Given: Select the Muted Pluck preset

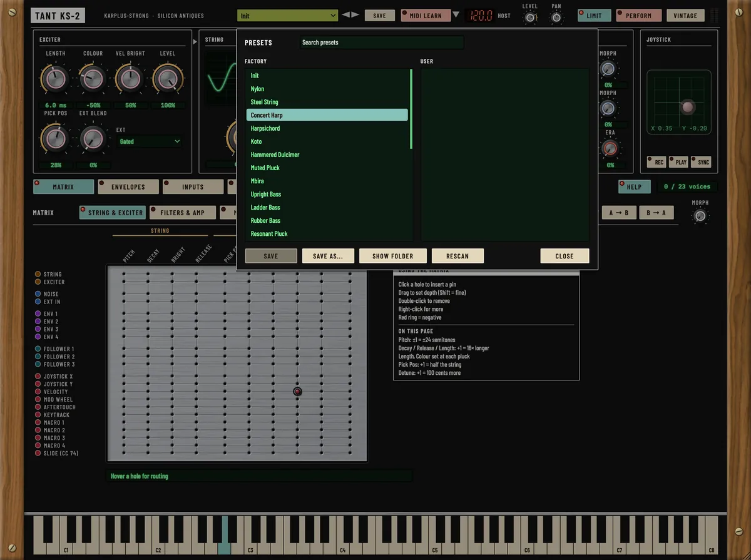Looking at the screenshot, I should click(327, 168).
